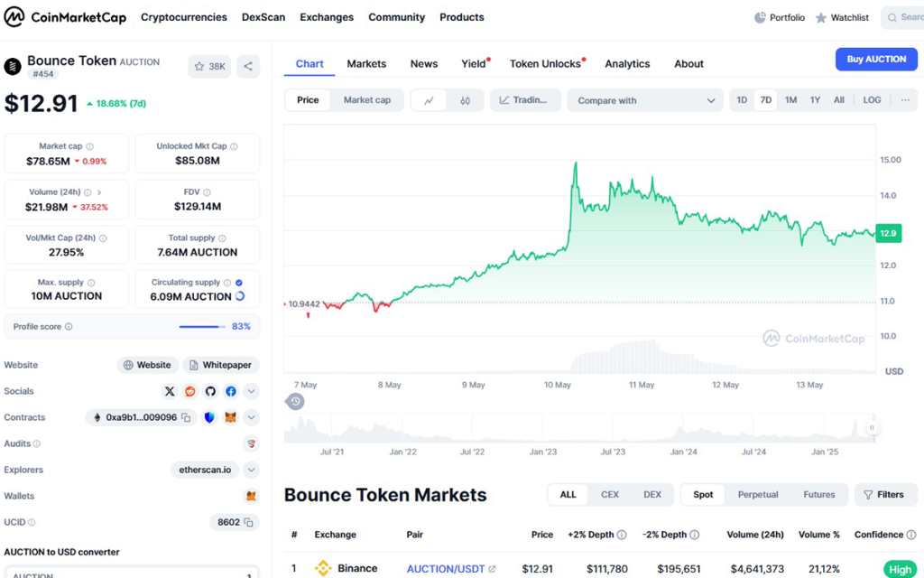Open markets Filters button
924x578 pixels.
[886, 495]
